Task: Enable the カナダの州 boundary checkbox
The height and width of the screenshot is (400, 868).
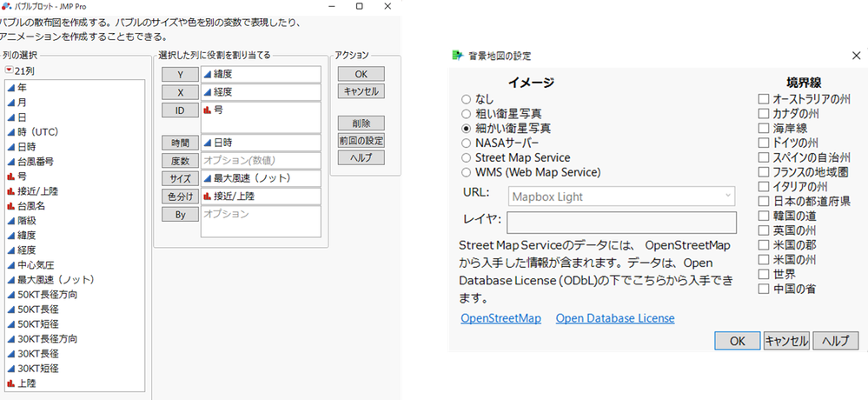Action: (x=764, y=114)
